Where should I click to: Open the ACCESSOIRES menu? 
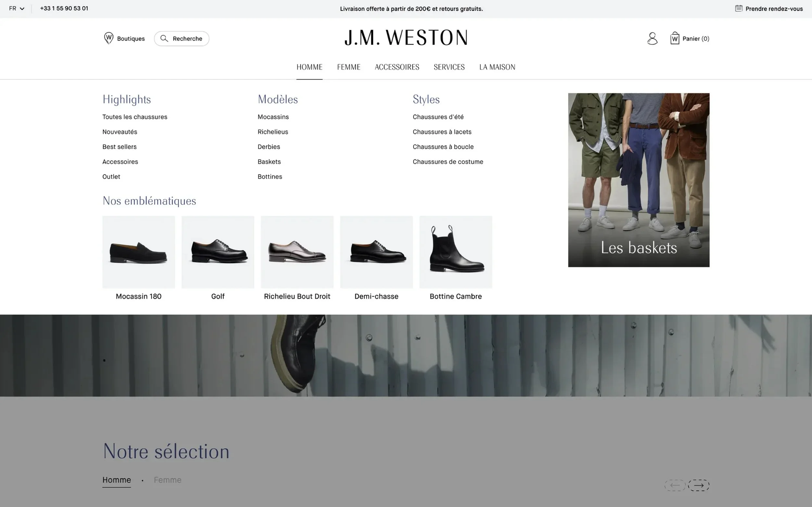point(397,67)
